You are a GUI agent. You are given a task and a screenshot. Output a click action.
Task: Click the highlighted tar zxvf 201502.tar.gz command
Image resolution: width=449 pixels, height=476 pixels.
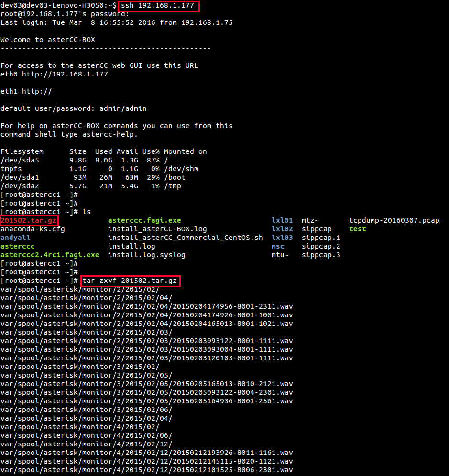[130, 281]
